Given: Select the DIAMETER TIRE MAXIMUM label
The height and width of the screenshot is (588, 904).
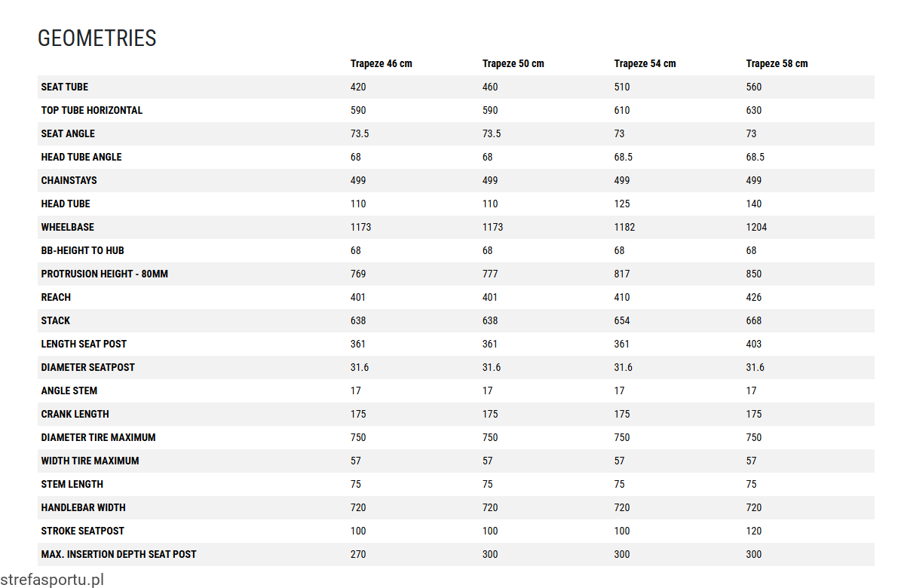Looking at the screenshot, I should coord(99,437).
